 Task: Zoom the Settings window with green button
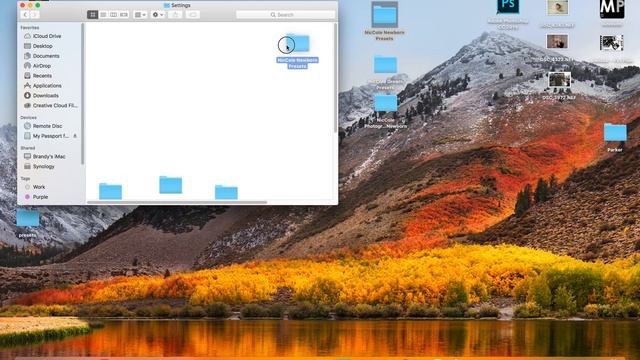point(38,5)
